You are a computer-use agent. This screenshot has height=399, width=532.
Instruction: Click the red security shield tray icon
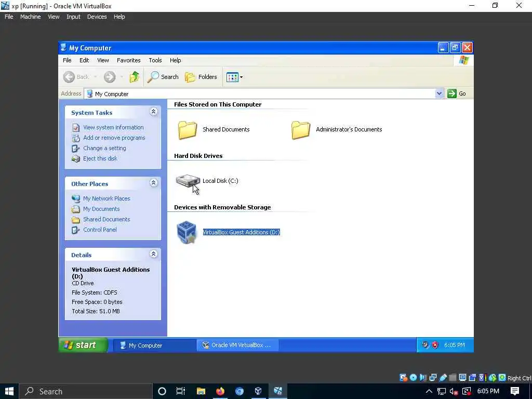pyautogui.click(x=435, y=345)
